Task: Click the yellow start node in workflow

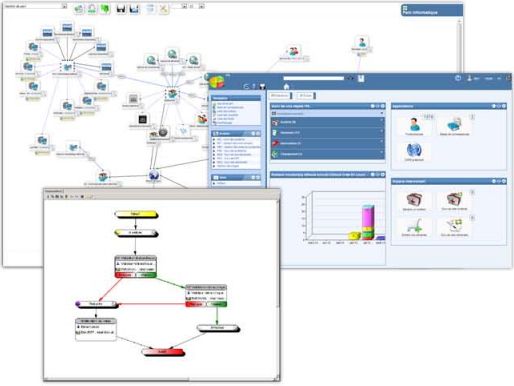Action: (136, 214)
